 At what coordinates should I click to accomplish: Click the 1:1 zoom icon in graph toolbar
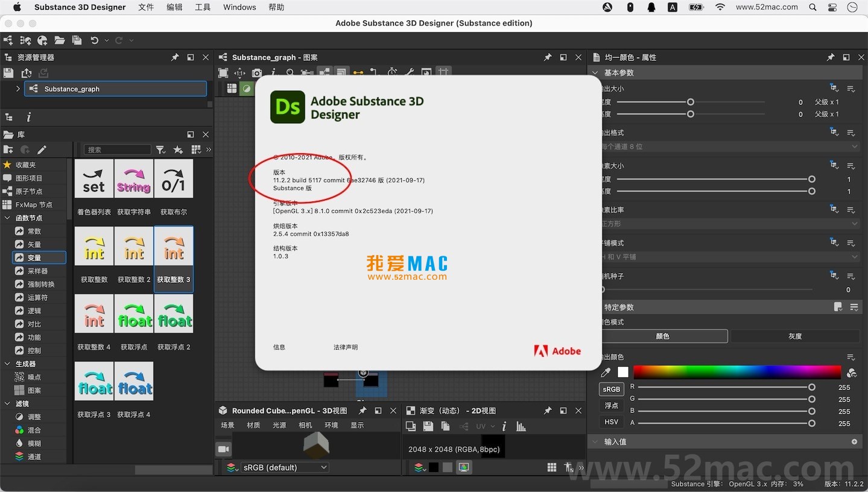coord(240,73)
